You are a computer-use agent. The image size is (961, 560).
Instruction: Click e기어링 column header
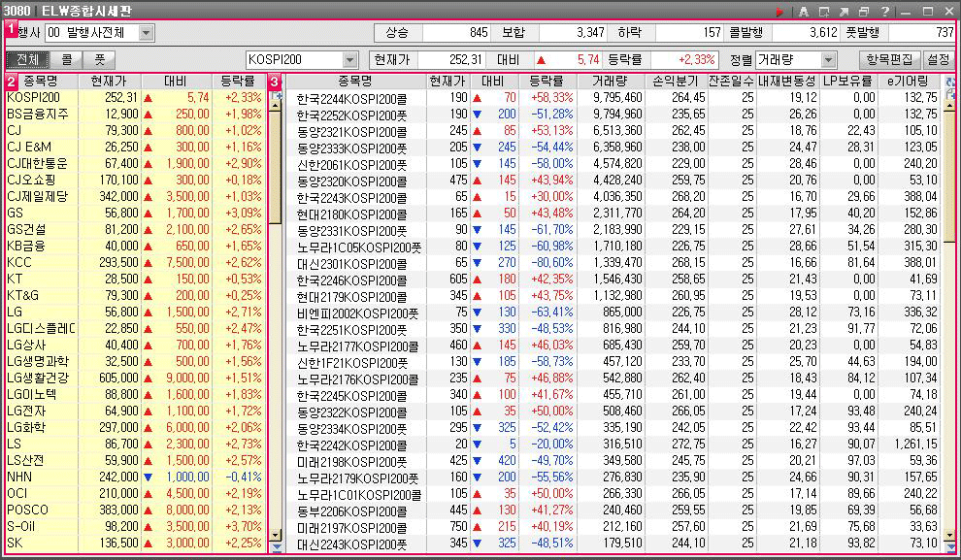point(908,81)
